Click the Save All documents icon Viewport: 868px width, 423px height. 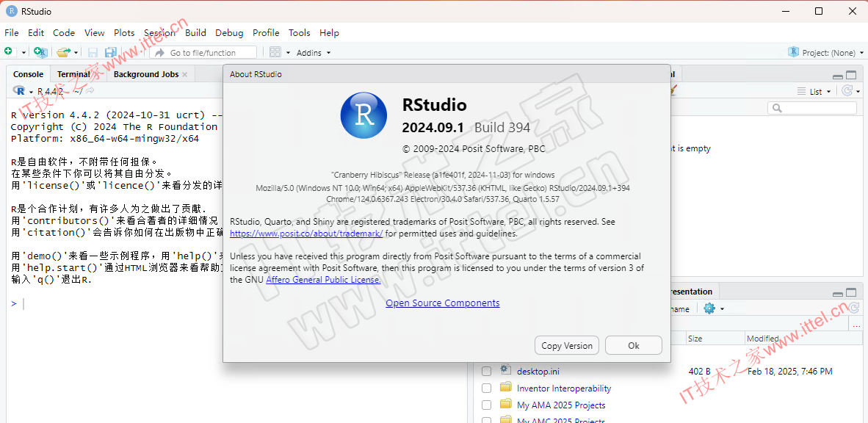point(110,53)
